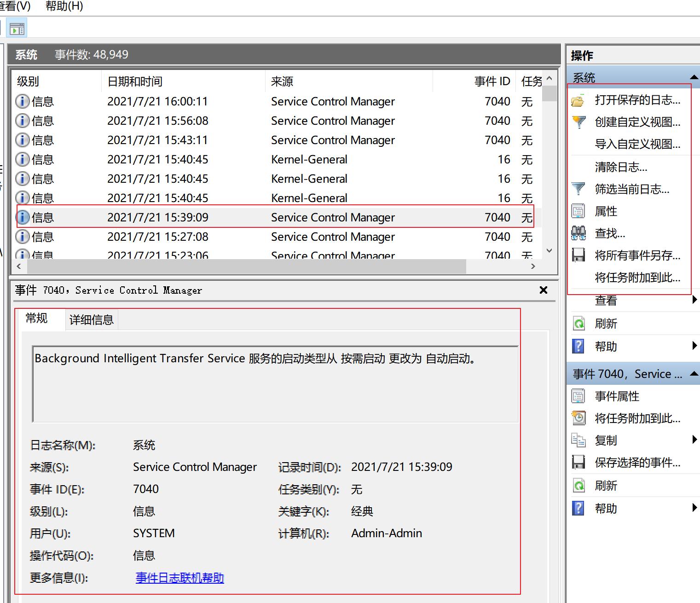
Task: Open the 帮助(H) menu
Action: coord(64,6)
